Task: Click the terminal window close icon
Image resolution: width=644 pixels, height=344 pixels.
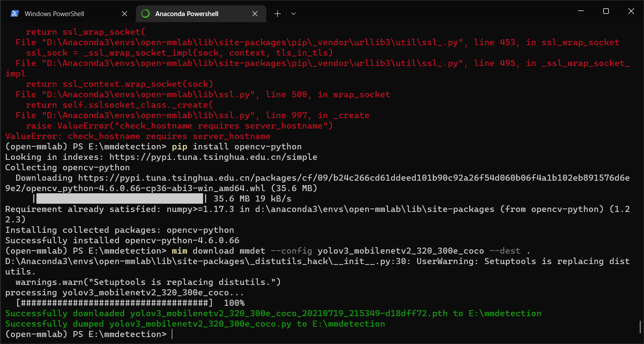Action: [631, 11]
